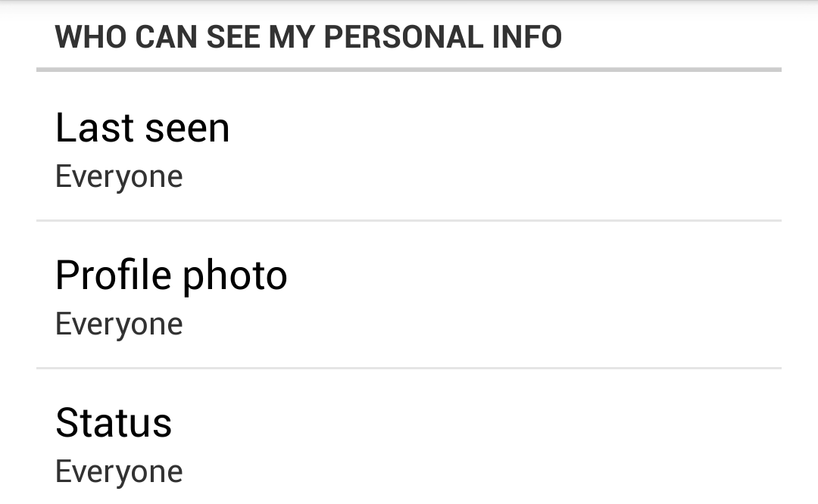Viewport: 818px width, 504px height.
Task: Choose the Last seen list row
Action: pos(409,148)
